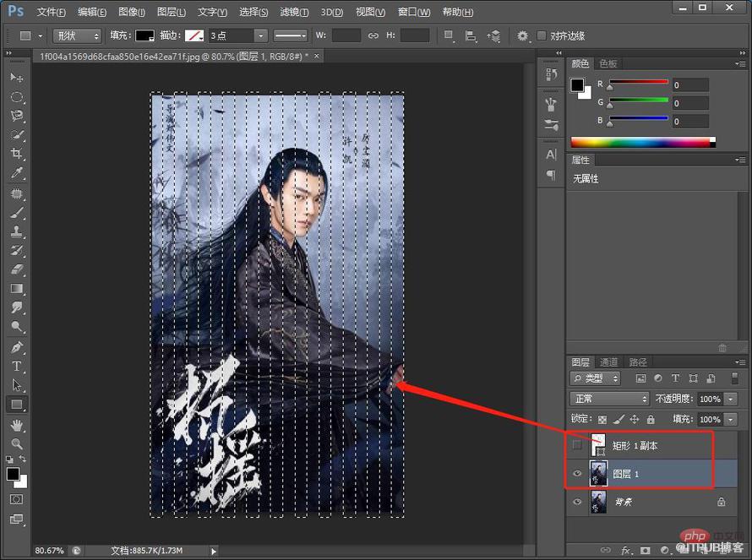Click the 填充 fill color swatch
The image size is (752, 560).
point(144,35)
